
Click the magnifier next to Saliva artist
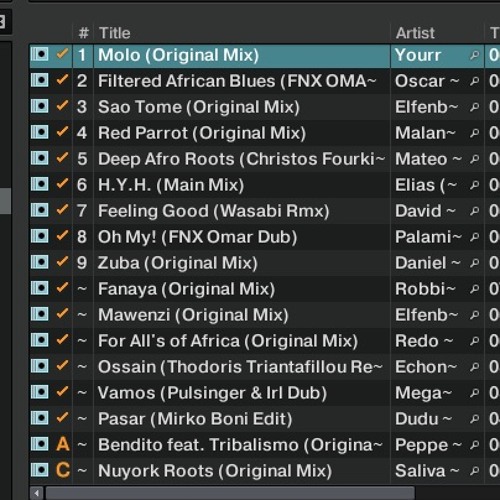[474, 471]
